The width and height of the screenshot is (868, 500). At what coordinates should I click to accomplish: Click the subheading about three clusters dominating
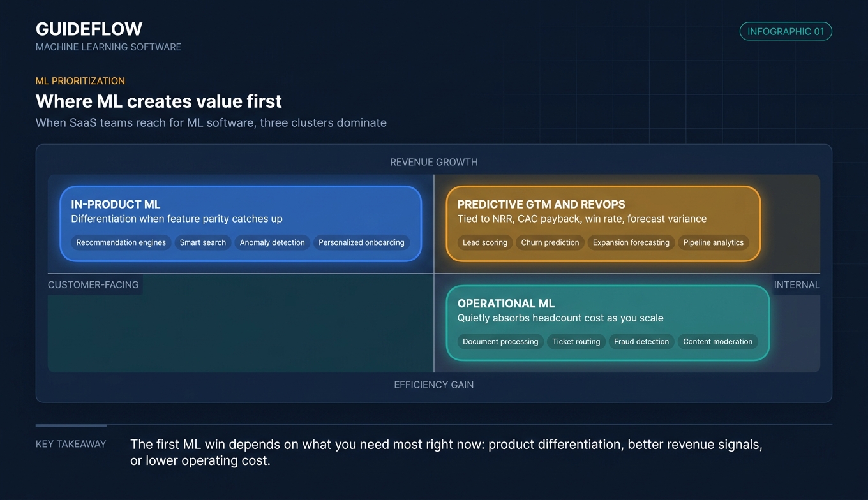[211, 122]
